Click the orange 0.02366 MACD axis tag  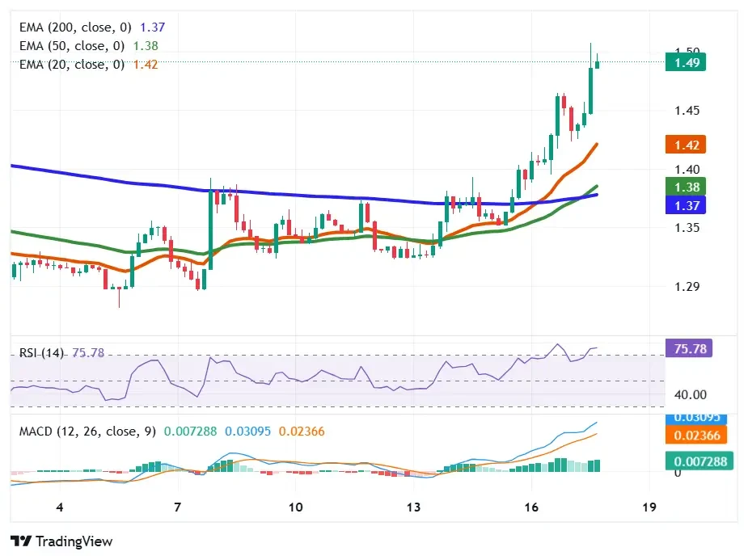point(696,435)
